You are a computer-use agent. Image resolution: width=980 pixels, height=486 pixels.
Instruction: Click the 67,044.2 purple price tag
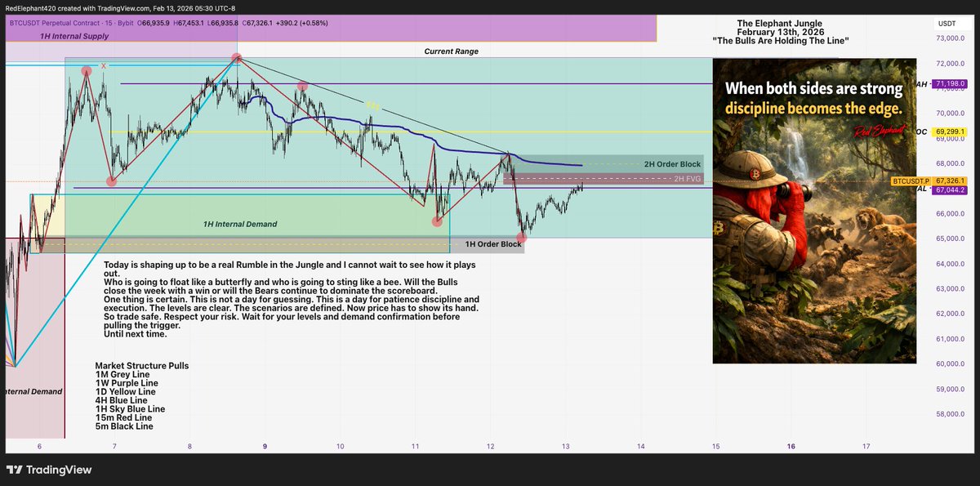[951, 189]
